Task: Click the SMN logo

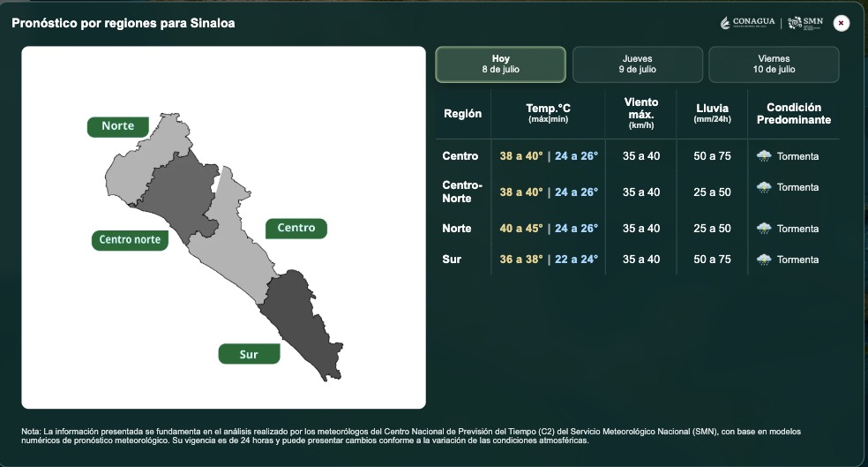Action: 805,23
